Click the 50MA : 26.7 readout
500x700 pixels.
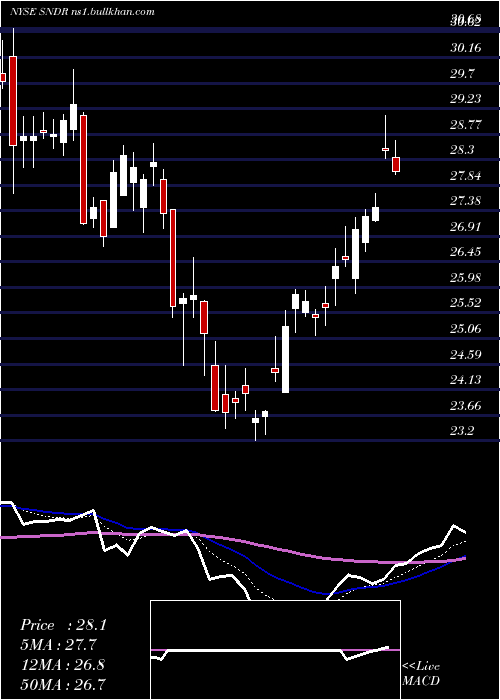(63, 684)
